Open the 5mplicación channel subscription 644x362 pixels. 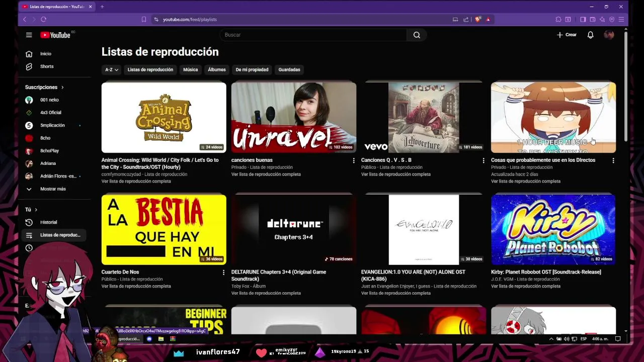[x=53, y=125]
